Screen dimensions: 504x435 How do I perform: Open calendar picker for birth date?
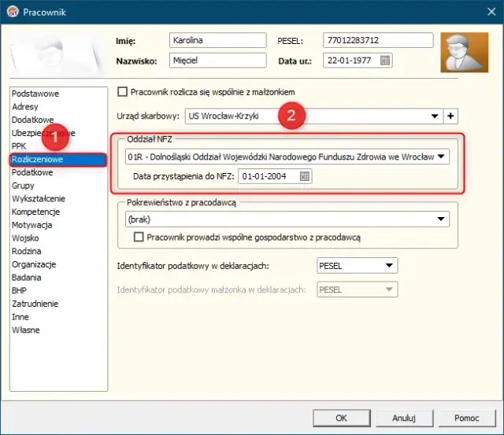(385, 61)
